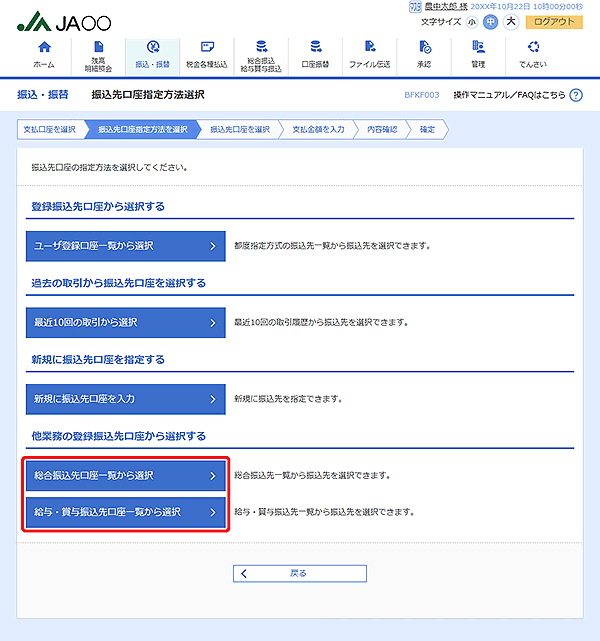
Task: Click text 最近10回の取引履歴から振込先を選択できます。
Action: (x=321, y=323)
